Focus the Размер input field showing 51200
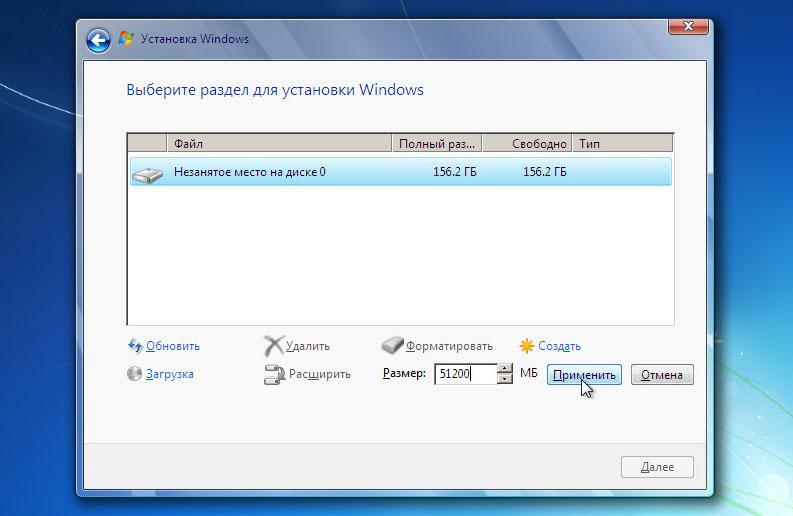 tap(466, 374)
